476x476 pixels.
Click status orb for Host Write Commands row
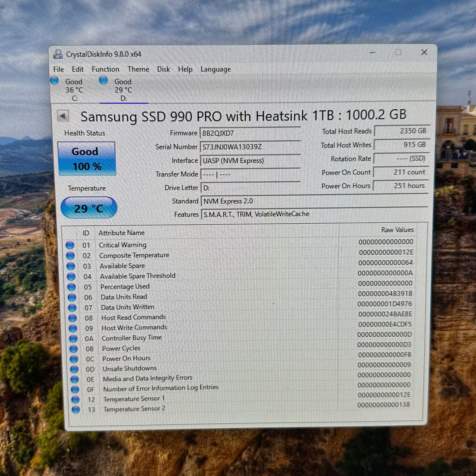tap(73, 328)
